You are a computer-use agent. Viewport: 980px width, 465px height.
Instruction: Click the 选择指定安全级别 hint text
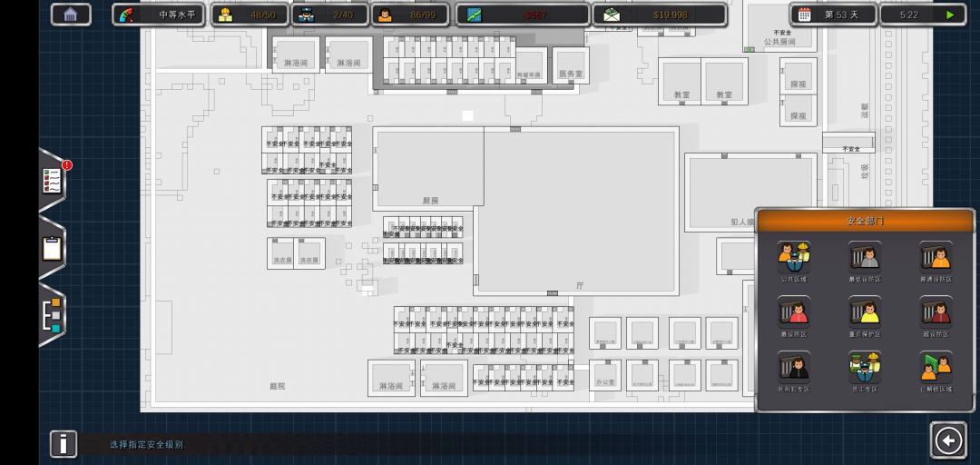pos(147,445)
